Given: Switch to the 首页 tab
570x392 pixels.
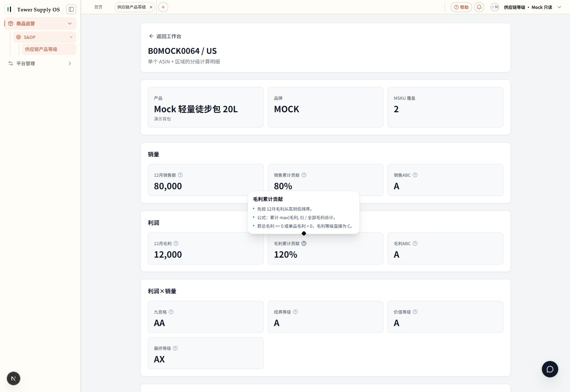Looking at the screenshot, I should pyautogui.click(x=98, y=7).
